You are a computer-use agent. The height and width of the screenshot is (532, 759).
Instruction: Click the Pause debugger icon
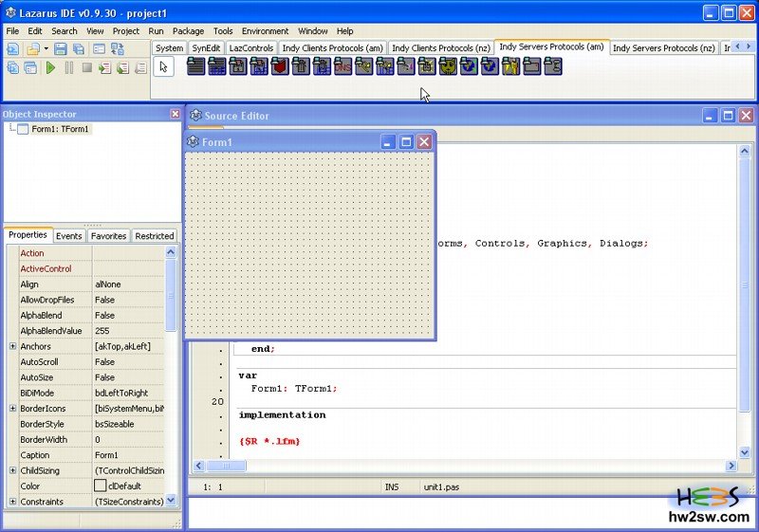(69, 67)
